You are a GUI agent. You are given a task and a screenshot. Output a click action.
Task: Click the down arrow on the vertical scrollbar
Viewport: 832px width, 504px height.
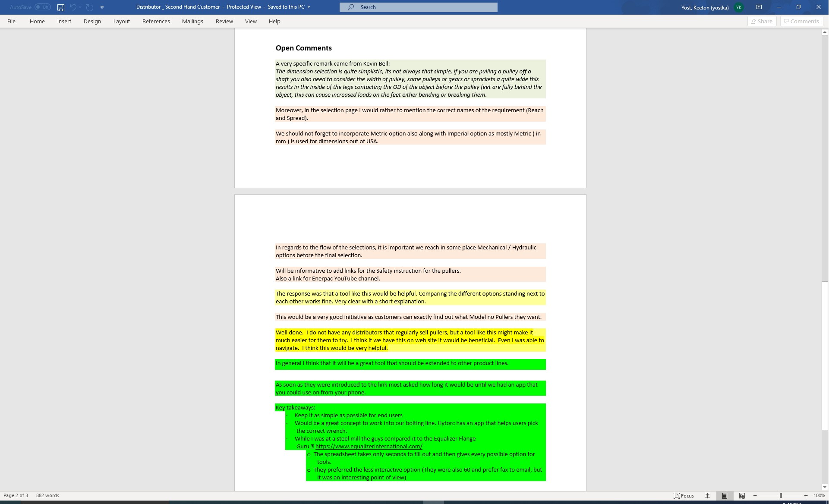(x=825, y=487)
